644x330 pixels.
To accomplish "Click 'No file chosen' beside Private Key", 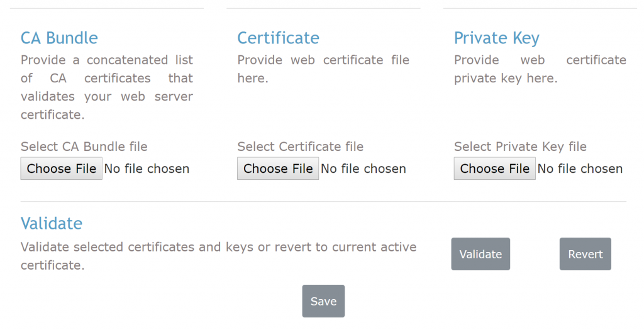I will [580, 168].
